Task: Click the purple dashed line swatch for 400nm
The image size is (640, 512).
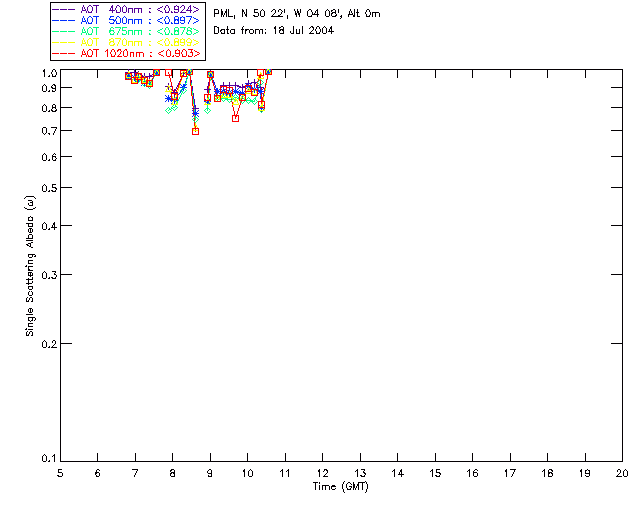Action: click(x=64, y=9)
